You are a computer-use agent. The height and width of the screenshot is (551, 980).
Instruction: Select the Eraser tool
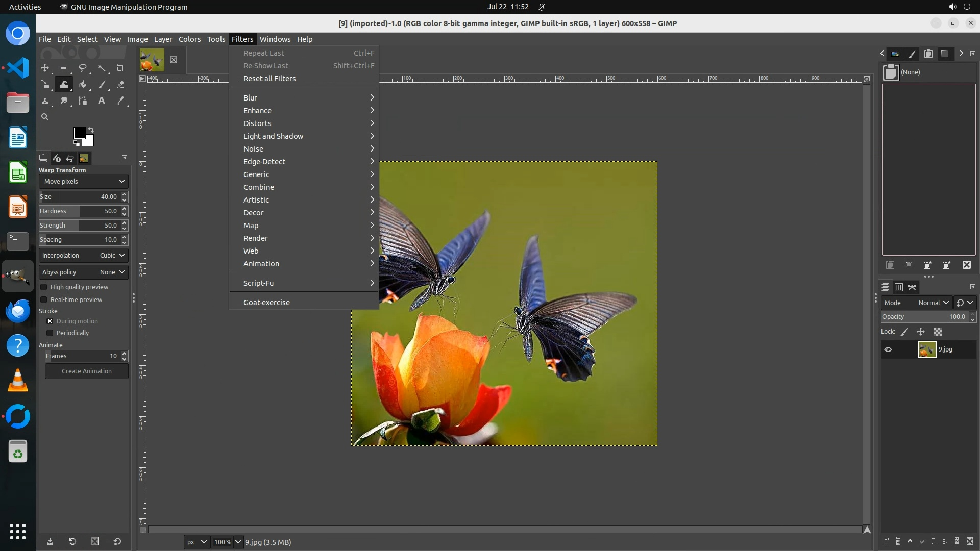click(120, 85)
